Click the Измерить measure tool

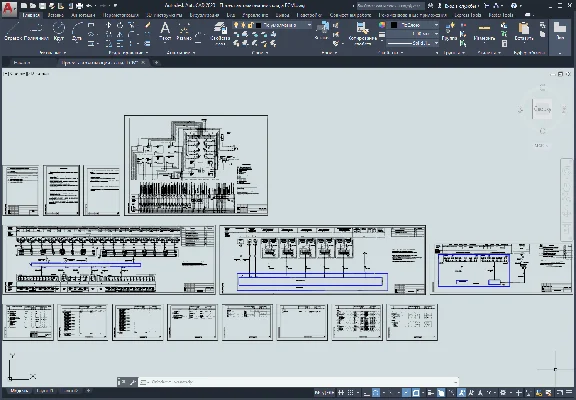click(x=484, y=32)
